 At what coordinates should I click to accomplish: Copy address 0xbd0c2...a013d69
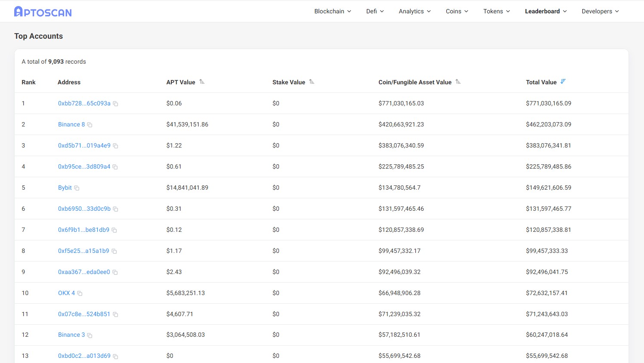(115, 356)
